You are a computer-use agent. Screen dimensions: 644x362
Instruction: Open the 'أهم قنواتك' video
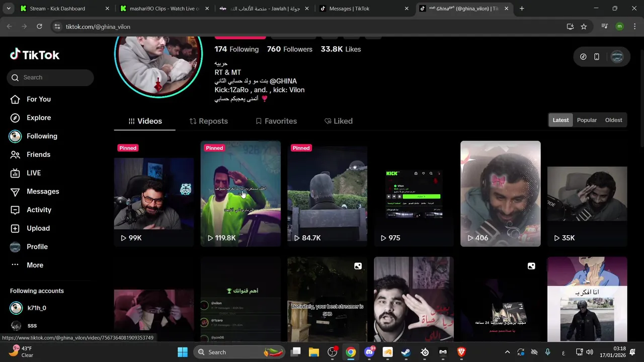coord(240,300)
